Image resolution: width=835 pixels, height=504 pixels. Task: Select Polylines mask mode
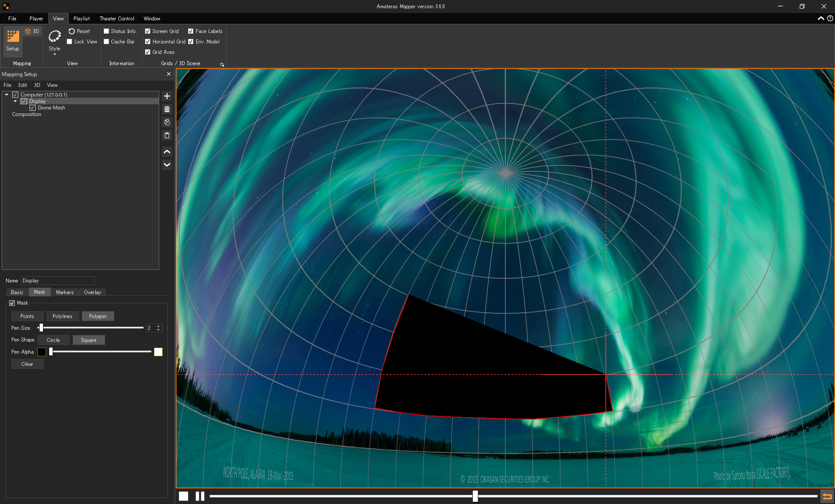63,316
